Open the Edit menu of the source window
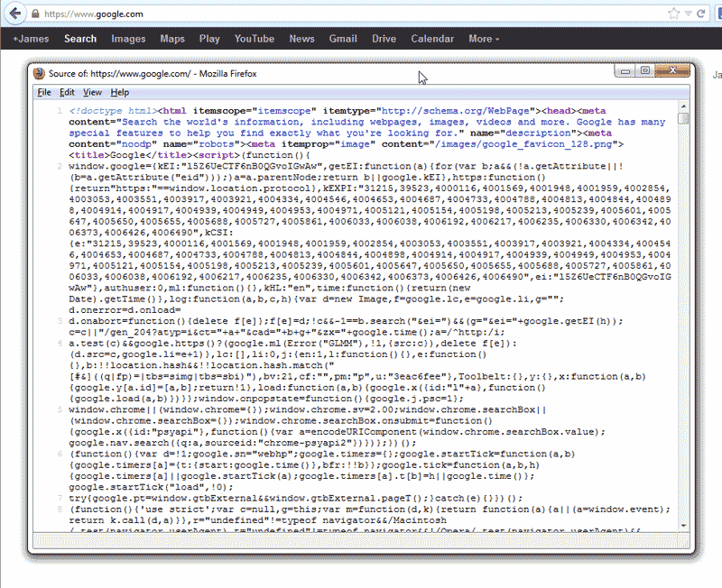The image size is (722, 588). tap(67, 92)
